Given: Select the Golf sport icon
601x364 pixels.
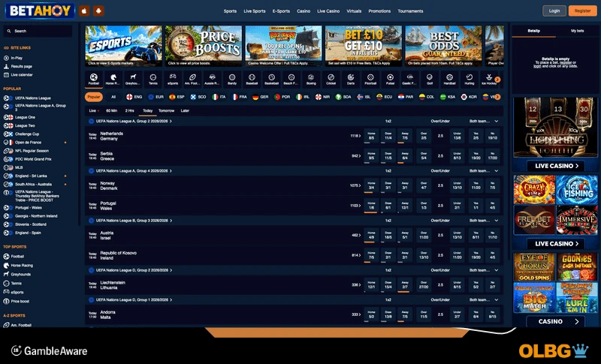Looking at the screenshot, I should (430, 80).
